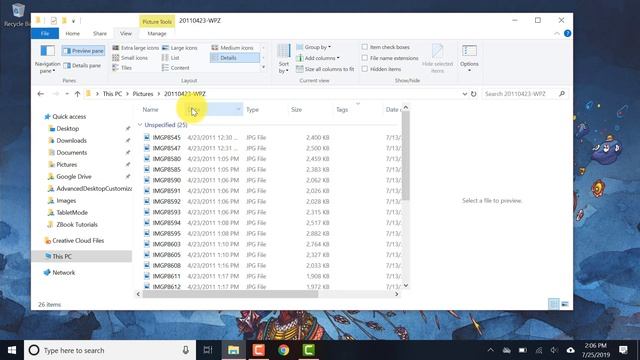Refresh the folder view

[473, 94]
